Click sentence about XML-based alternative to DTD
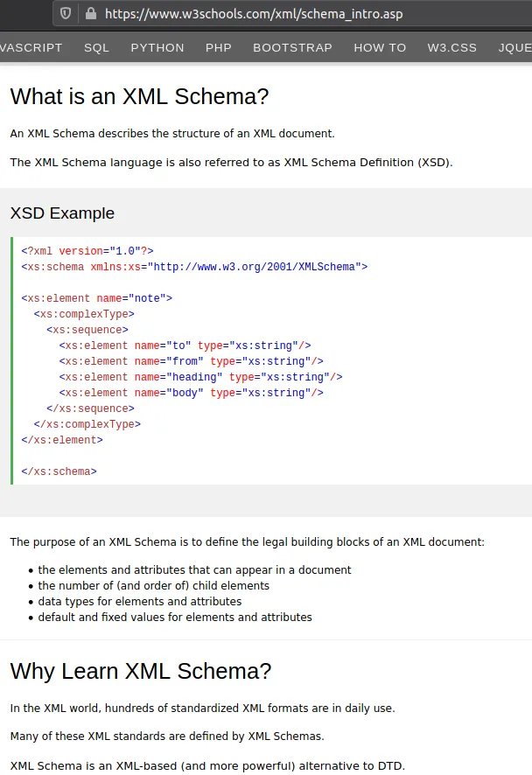Screen dimensions: 532x775 (x=207, y=766)
